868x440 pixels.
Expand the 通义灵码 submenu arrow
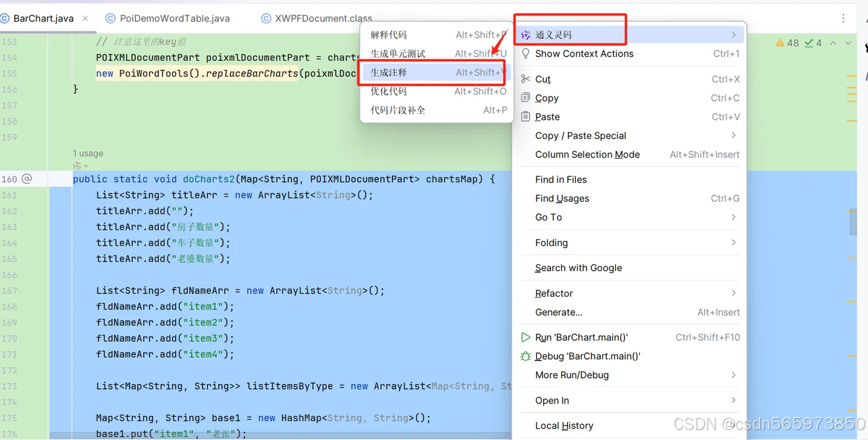(733, 35)
